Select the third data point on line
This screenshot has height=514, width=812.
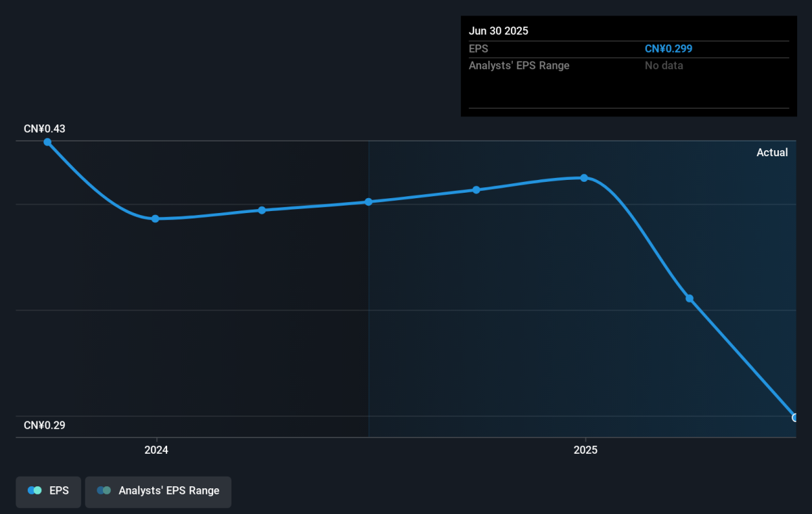coord(262,210)
